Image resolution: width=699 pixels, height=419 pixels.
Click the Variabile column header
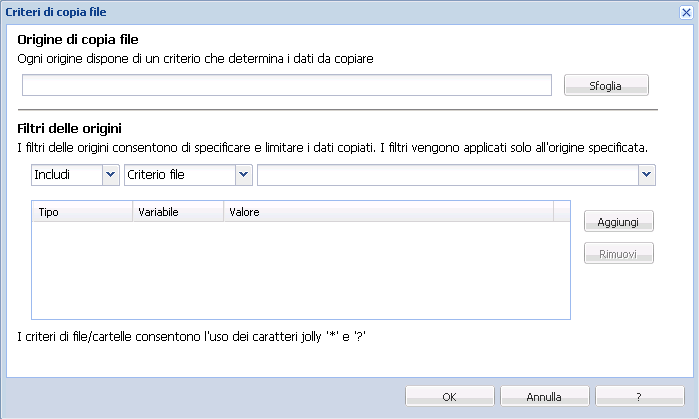tap(177, 212)
